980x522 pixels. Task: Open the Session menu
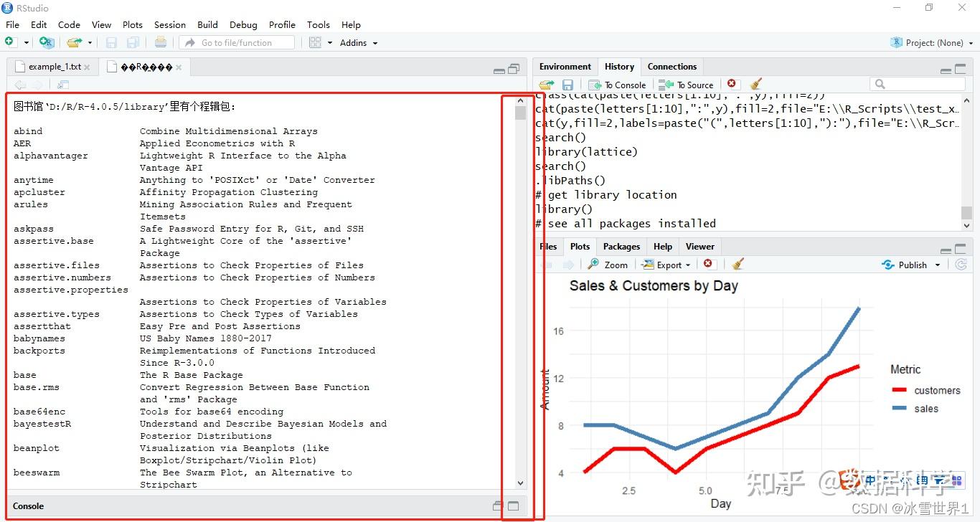(169, 24)
